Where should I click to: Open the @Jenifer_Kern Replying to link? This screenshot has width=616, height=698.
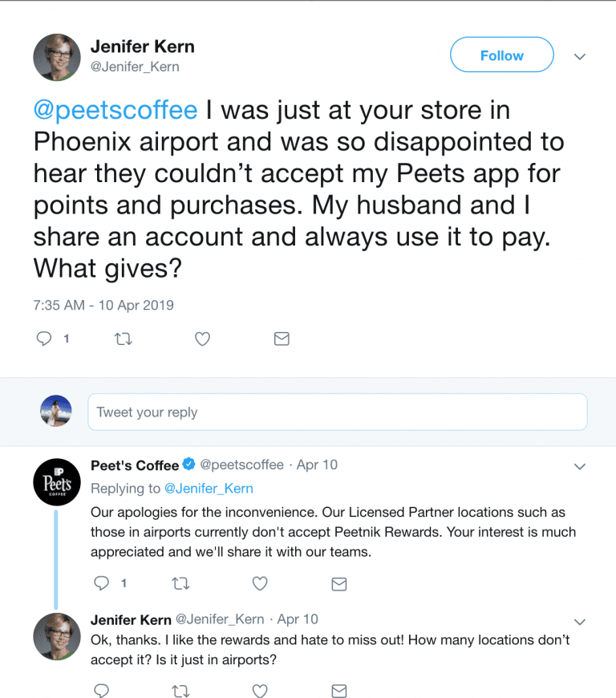point(209,488)
